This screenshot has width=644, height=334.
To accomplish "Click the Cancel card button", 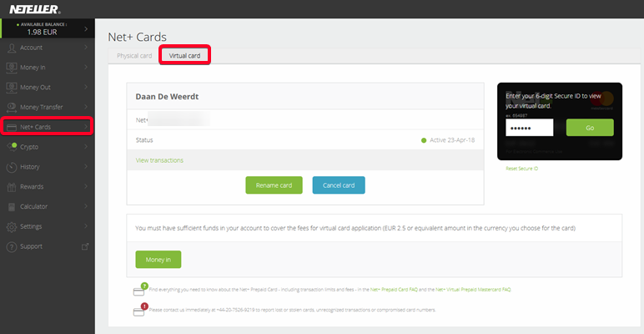I will 339,185.
